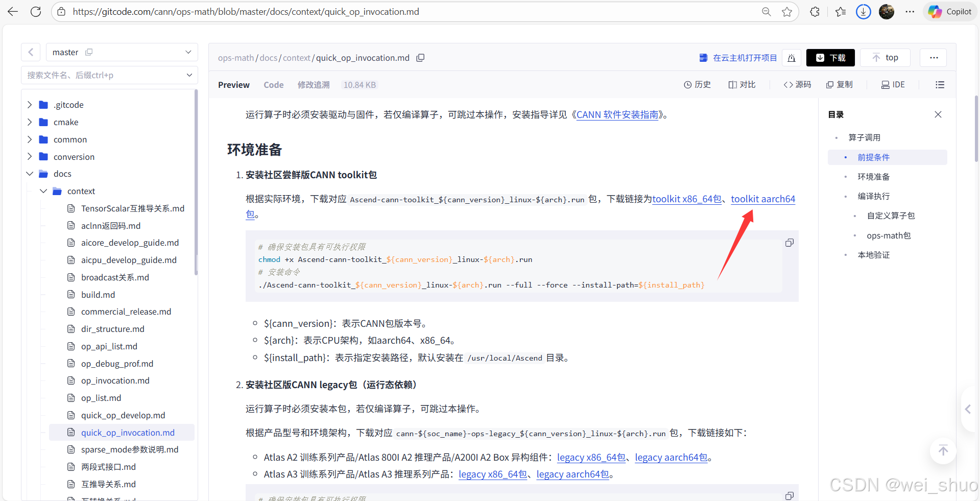View raw file via 源码 icon
The height and width of the screenshot is (501, 980).
point(797,85)
